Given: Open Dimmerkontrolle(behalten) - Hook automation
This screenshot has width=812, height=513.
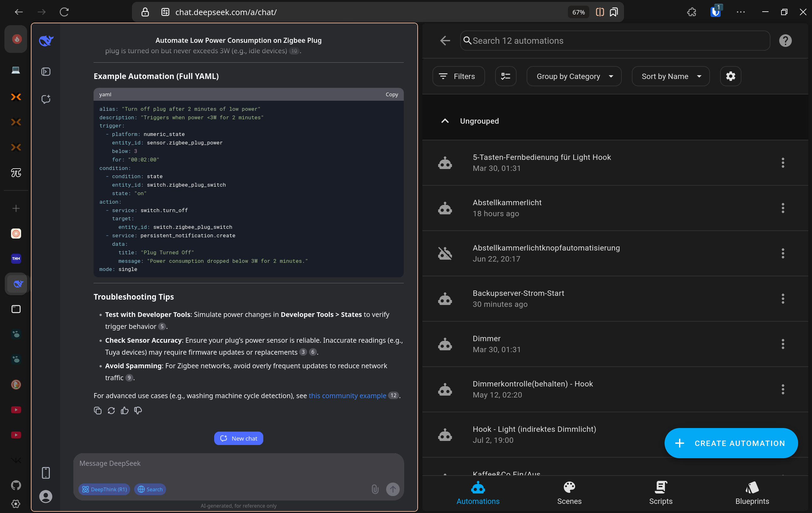Looking at the screenshot, I should [615, 389].
